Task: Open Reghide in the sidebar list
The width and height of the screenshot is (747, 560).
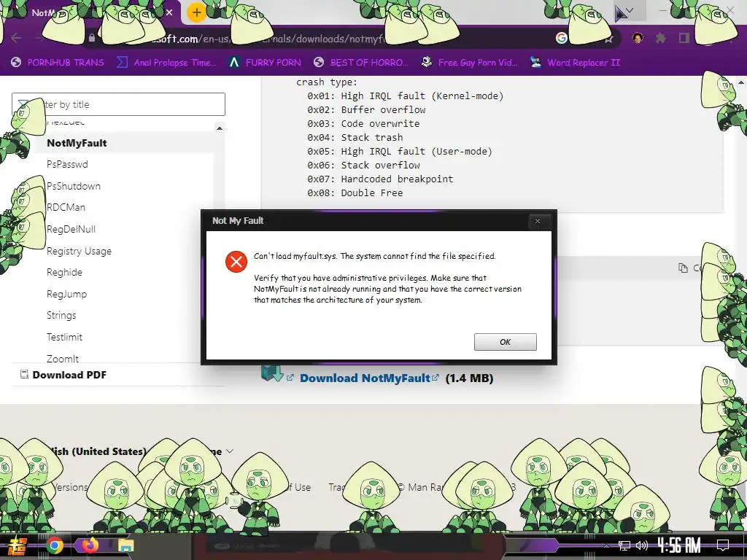Action: (x=64, y=272)
